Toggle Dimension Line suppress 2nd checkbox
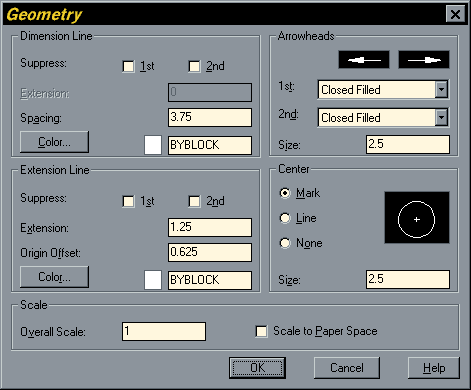 tap(194, 66)
